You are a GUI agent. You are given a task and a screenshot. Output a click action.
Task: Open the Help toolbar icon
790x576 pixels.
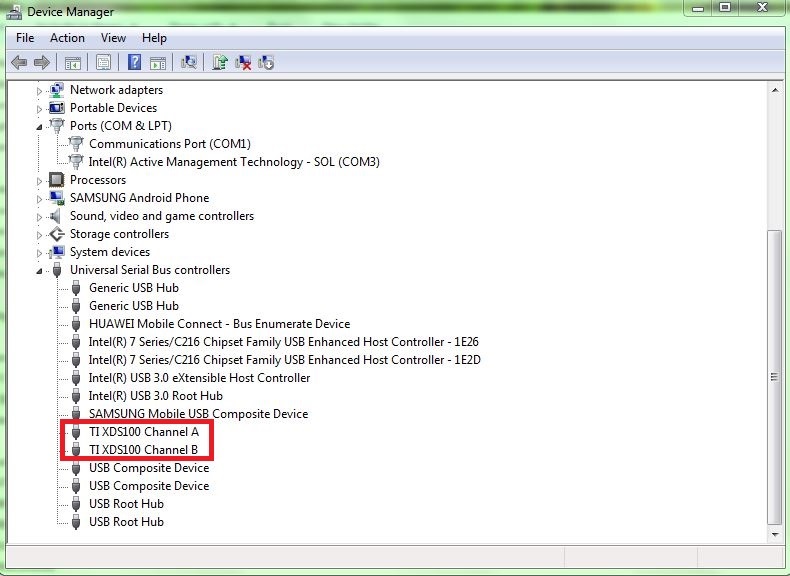[x=134, y=62]
